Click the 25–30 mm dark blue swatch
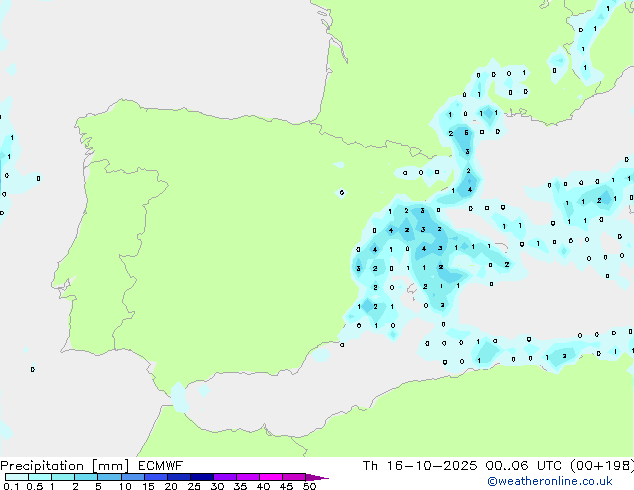This screenshot has width=634, height=490. coord(202,477)
